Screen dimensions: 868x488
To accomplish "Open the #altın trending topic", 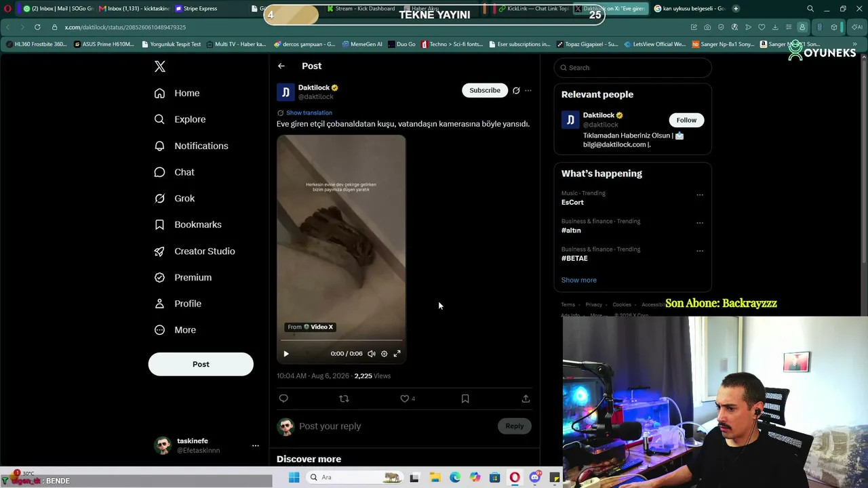I will 571,230.
